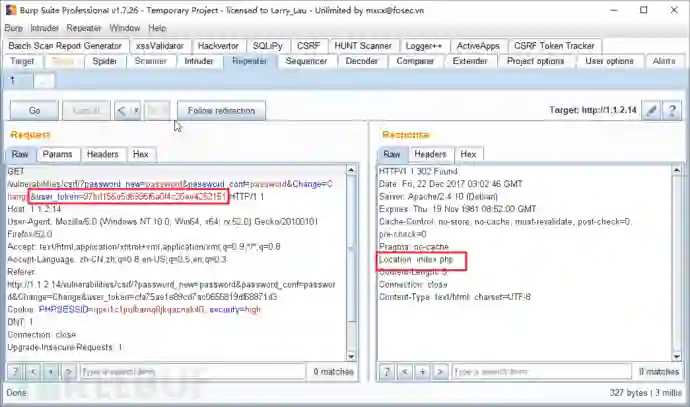Switch to Intruder tool tab
Viewport: 690px width, 407px height.
coord(199,61)
